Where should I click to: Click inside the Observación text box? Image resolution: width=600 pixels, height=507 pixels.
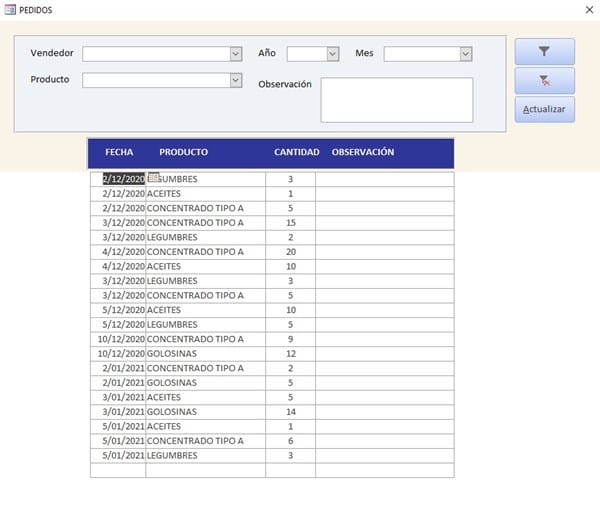click(x=396, y=100)
